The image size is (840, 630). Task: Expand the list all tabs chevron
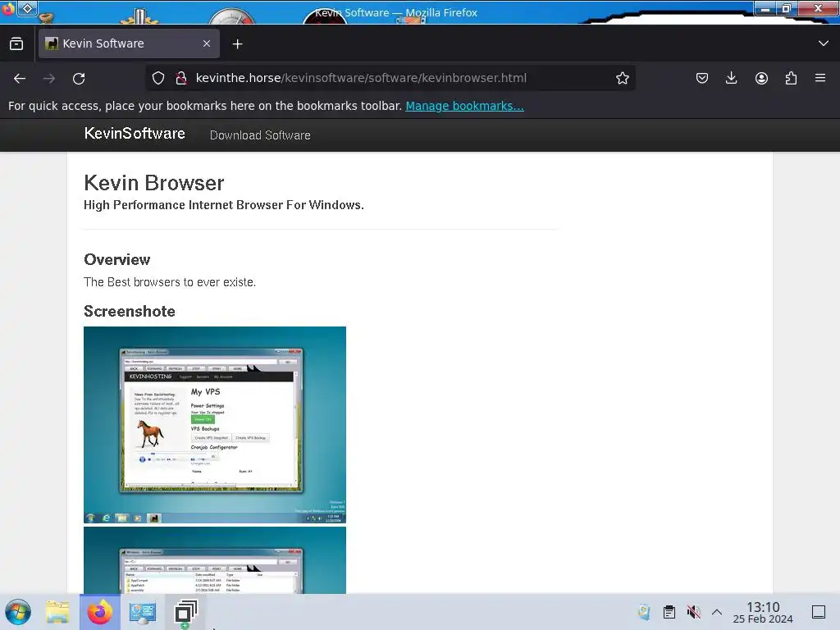pos(824,43)
